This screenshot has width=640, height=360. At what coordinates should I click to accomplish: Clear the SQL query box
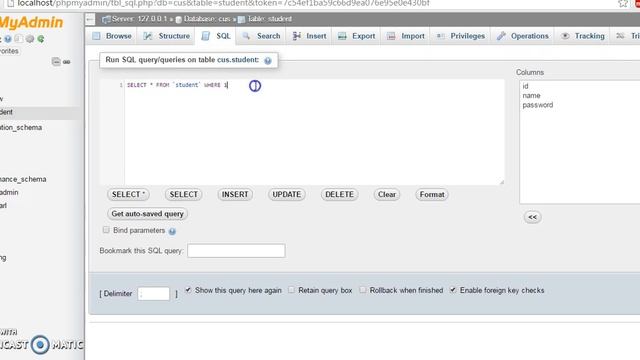point(387,194)
